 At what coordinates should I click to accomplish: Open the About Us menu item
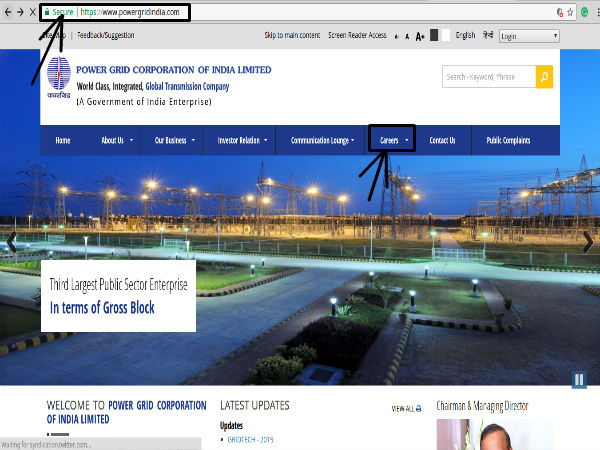pyautogui.click(x=112, y=140)
